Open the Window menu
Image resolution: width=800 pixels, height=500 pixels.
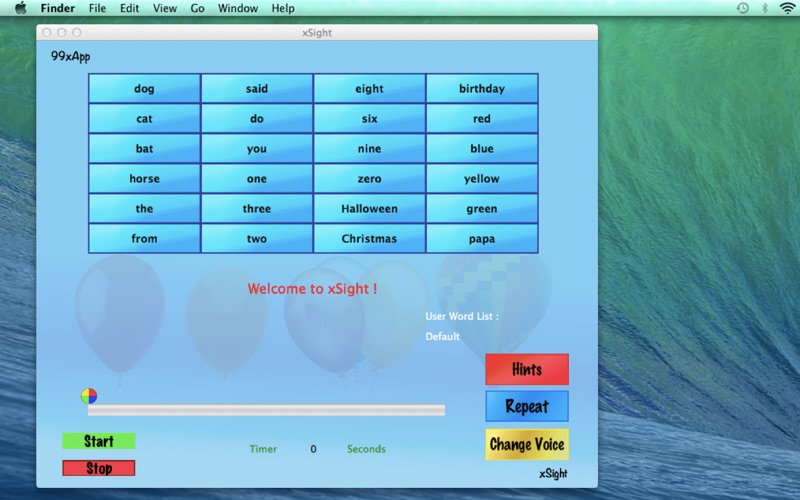(x=238, y=8)
